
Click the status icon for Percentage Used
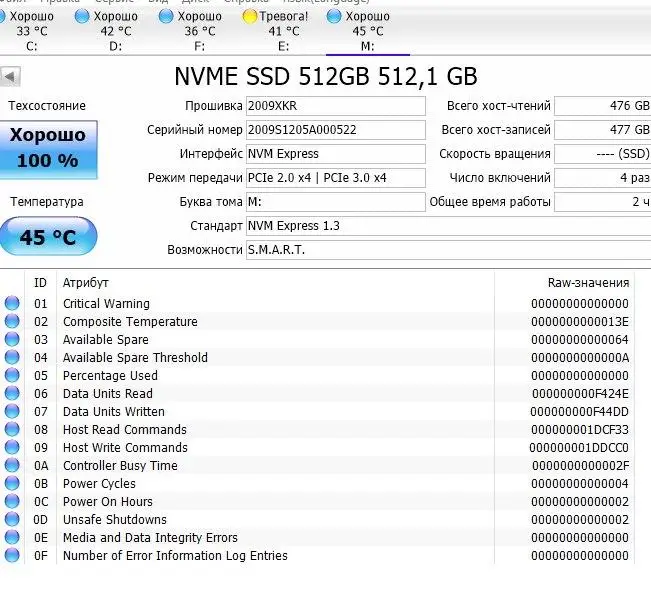pyautogui.click(x=12, y=375)
